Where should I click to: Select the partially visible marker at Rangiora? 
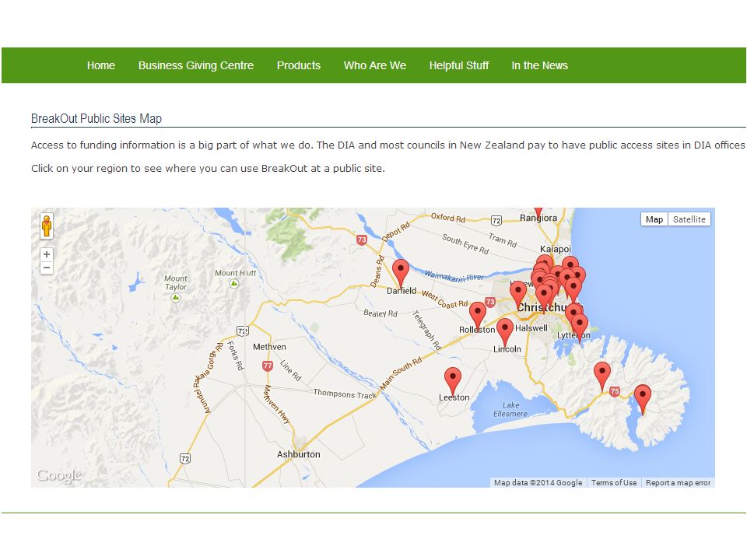(538, 212)
